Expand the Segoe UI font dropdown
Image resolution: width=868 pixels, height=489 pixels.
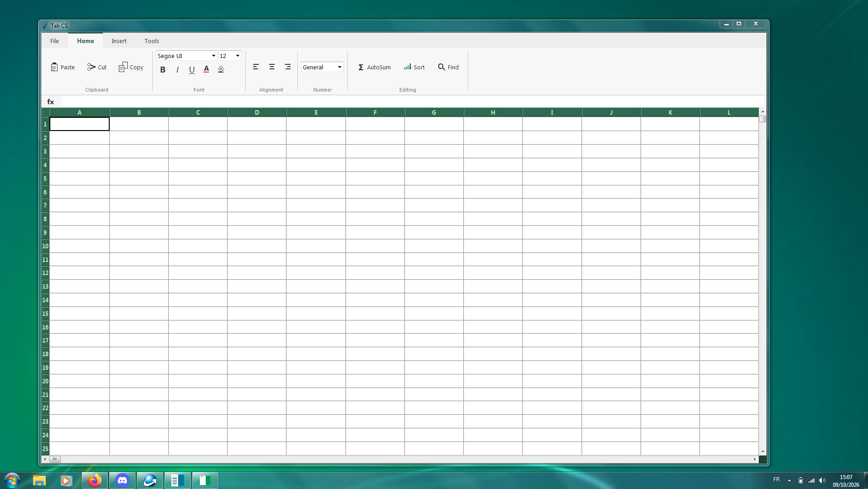(x=213, y=56)
